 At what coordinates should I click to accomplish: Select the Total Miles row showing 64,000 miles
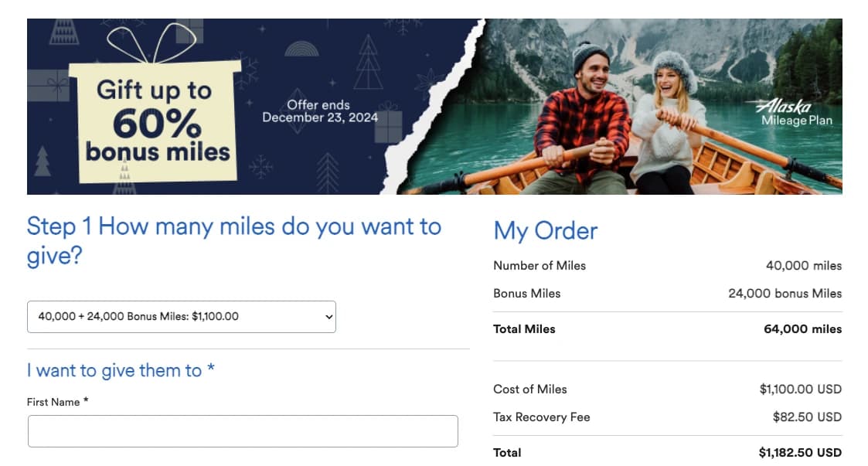coord(667,328)
